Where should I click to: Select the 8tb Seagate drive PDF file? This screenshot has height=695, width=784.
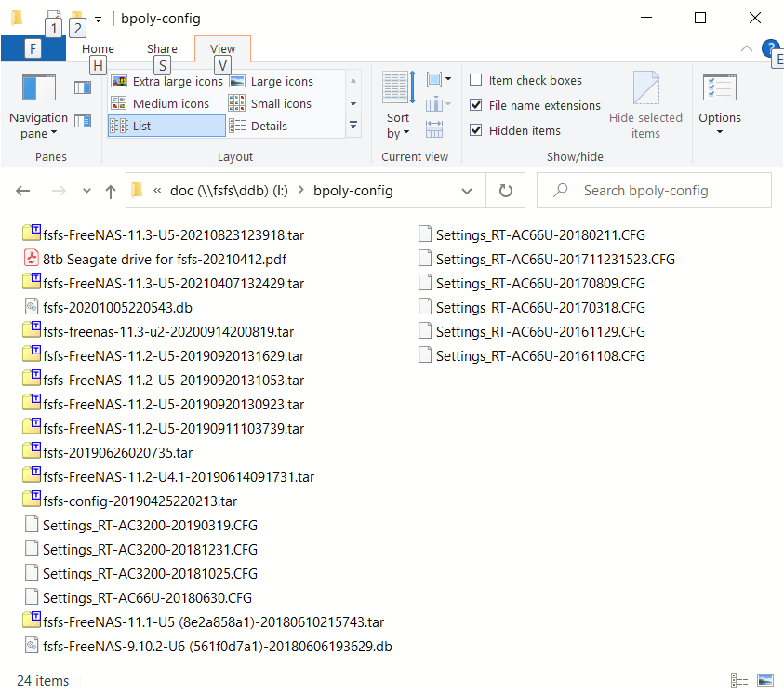(x=155, y=260)
